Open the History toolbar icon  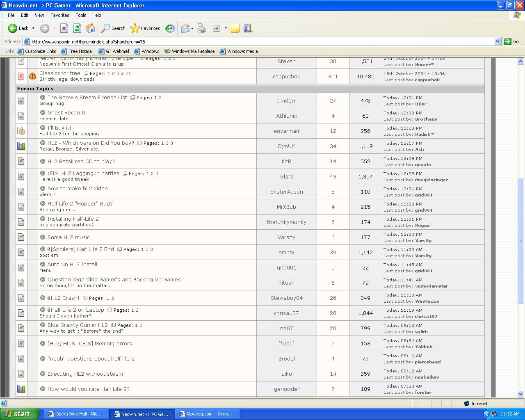point(170,28)
